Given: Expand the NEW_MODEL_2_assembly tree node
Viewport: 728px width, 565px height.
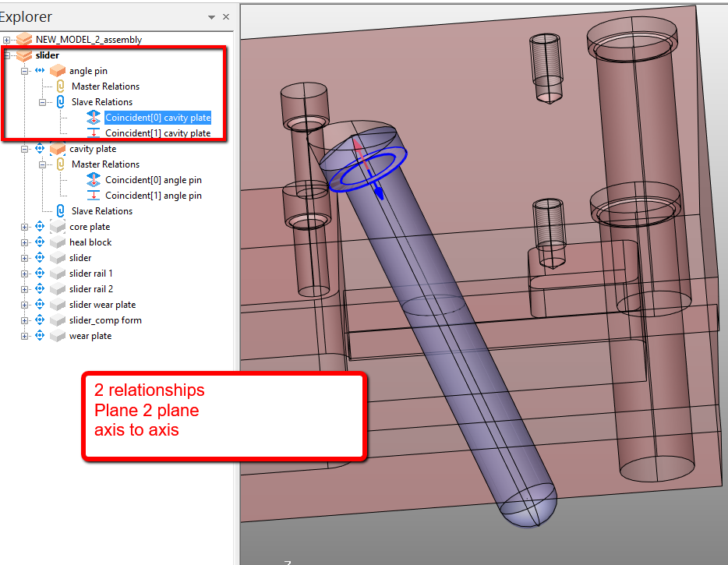Looking at the screenshot, I should [6, 39].
